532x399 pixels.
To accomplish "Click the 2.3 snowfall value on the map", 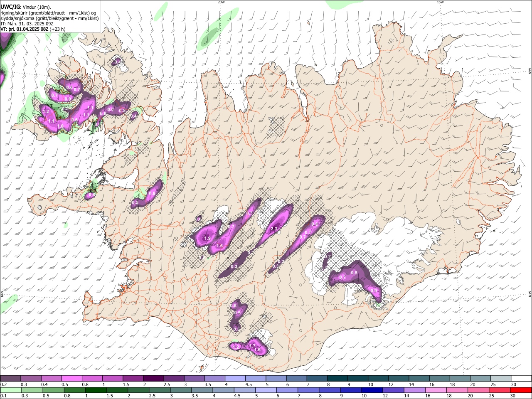I will [274, 229].
